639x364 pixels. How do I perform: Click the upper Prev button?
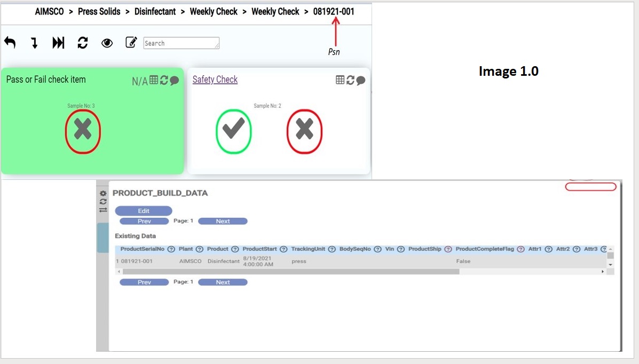(x=144, y=221)
